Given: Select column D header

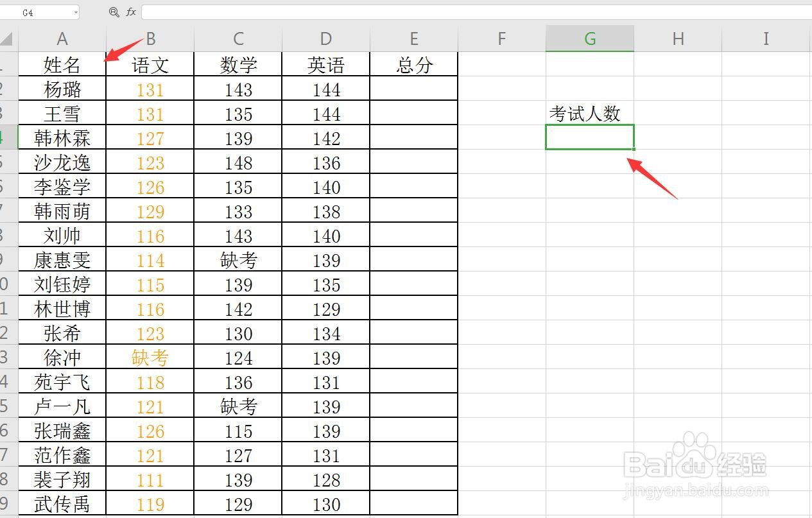Looking at the screenshot, I should [x=326, y=39].
